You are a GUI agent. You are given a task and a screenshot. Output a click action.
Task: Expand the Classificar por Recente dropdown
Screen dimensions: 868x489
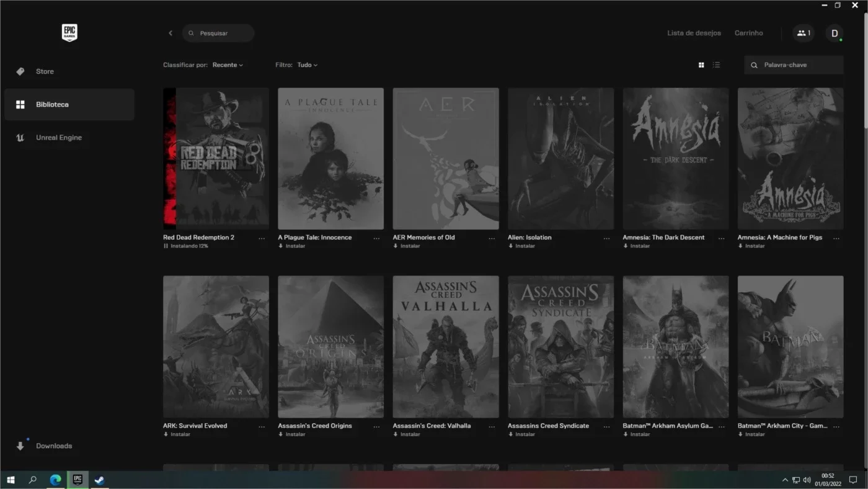(228, 65)
